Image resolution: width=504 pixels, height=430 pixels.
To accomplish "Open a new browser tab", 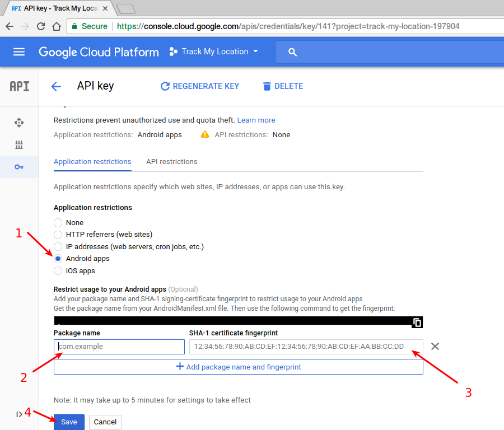I will point(126,9).
